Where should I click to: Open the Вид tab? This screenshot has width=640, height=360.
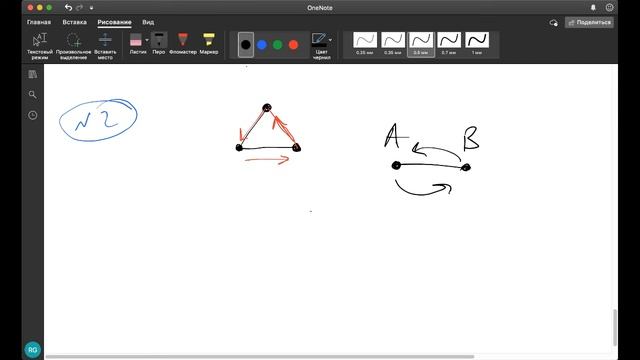click(x=148, y=22)
